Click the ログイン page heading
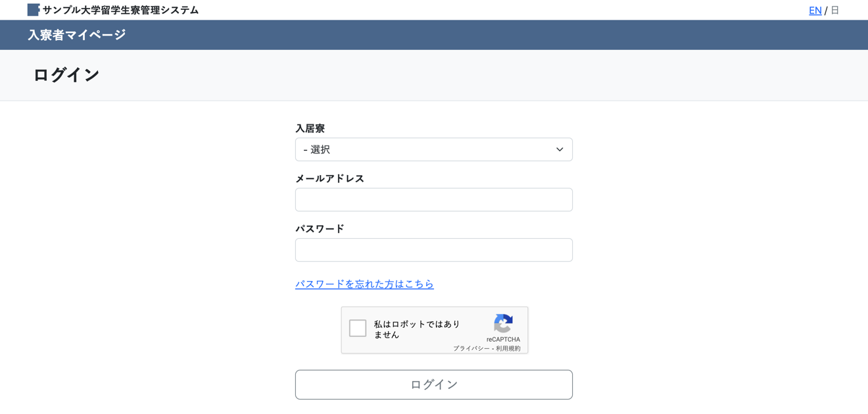Screen dimensions: 868x414 coord(66,75)
